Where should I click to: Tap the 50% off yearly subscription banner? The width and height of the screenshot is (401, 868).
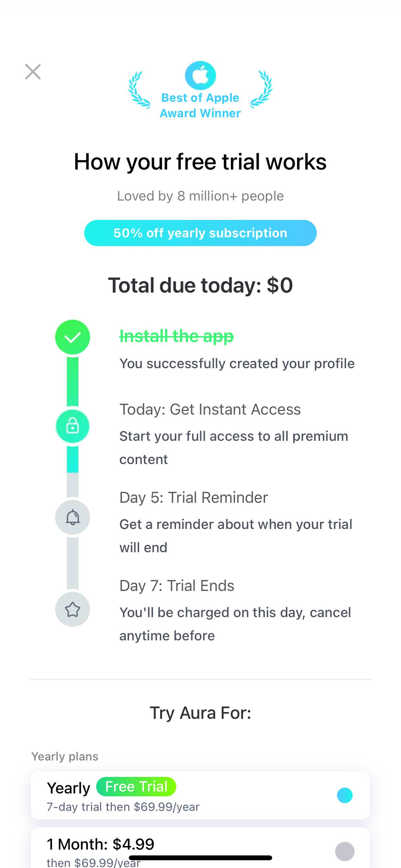pos(200,233)
